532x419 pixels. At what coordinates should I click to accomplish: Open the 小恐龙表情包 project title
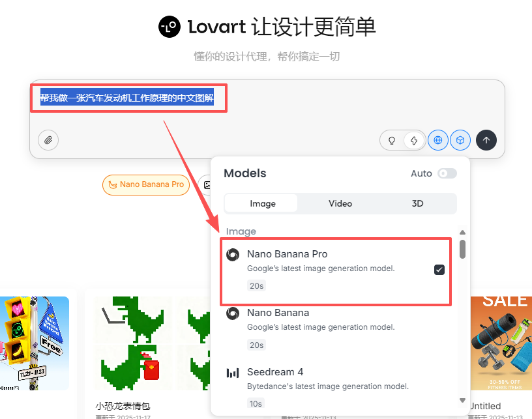[123, 406]
